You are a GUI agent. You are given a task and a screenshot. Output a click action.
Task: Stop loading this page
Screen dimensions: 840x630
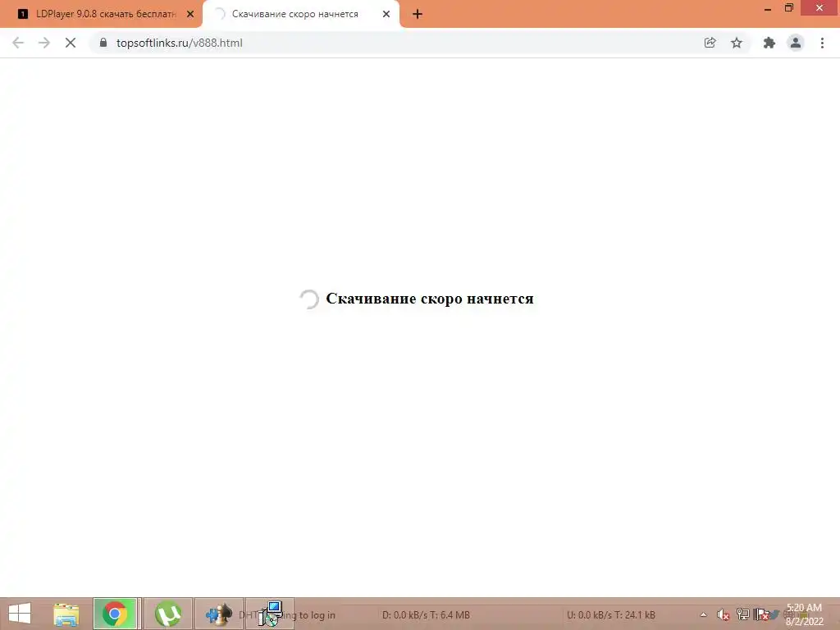pos(71,43)
